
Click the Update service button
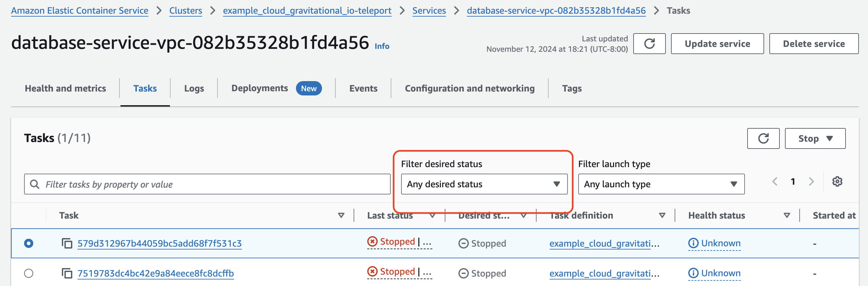point(717,44)
